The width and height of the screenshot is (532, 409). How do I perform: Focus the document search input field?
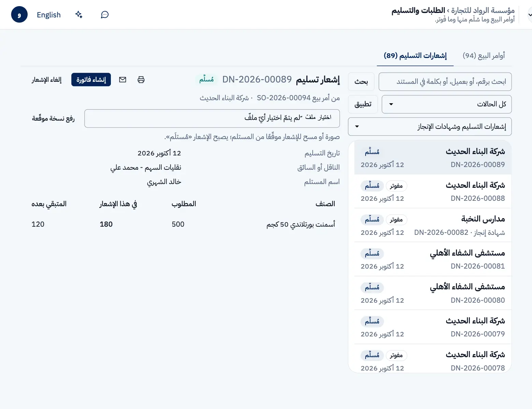pos(445,82)
